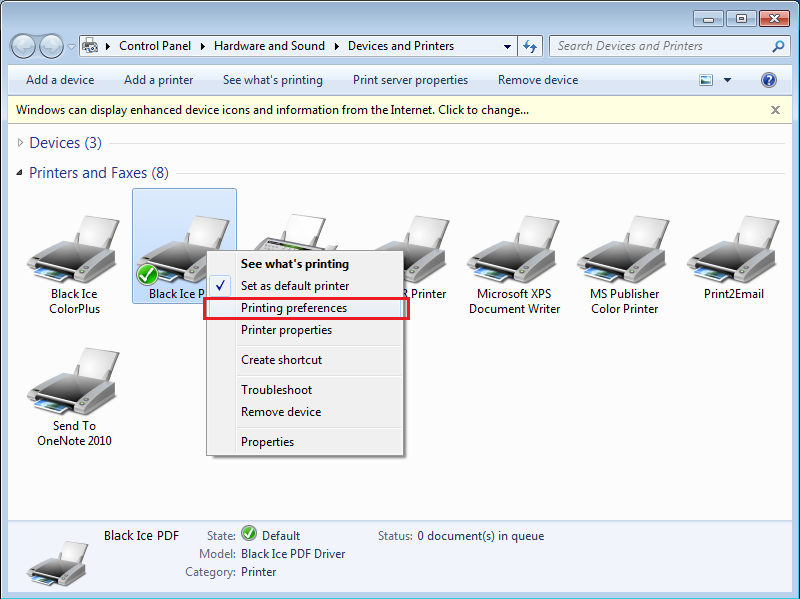Image resolution: width=800 pixels, height=599 pixels.
Task: Click Remove device in the context menu
Action: point(305,412)
